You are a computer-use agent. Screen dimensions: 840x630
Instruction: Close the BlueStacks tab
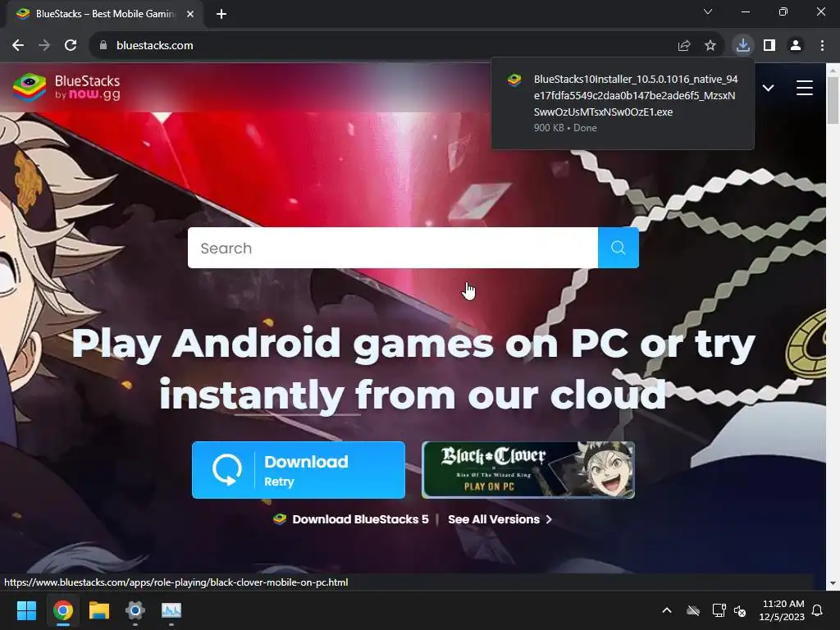tap(190, 14)
